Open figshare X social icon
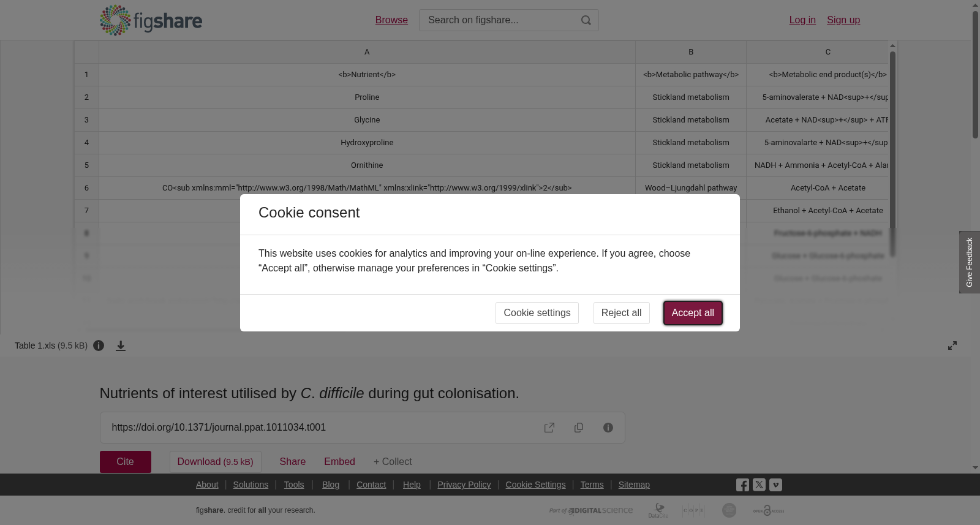 (x=759, y=485)
